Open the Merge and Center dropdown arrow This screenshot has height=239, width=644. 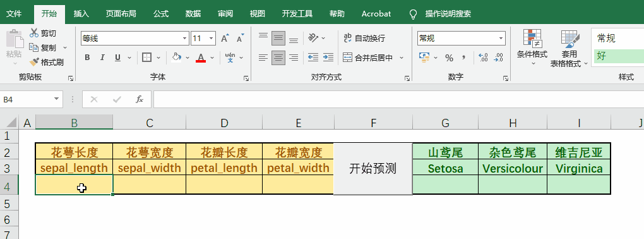point(402,58)
